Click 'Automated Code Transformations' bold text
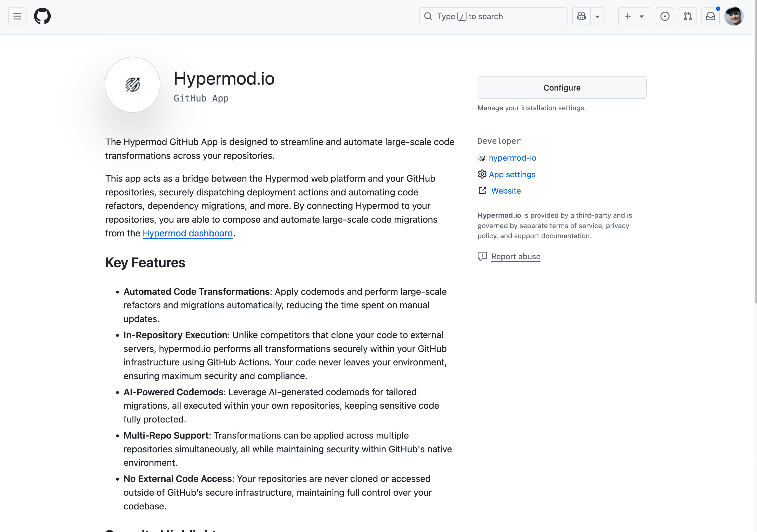 [x=197, y=292]
